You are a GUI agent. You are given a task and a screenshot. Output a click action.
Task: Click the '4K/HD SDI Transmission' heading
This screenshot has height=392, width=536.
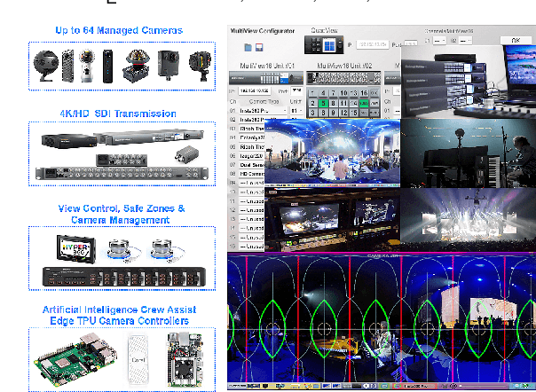[x=118, y=114]
